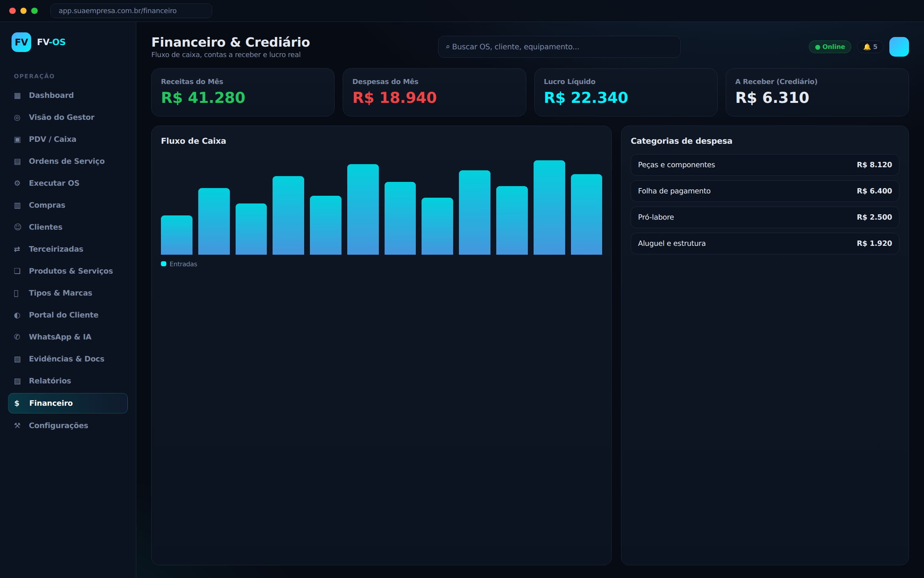Click the Compras sidebar icon
Screen dimensions: 924x578
coord(17,205)
